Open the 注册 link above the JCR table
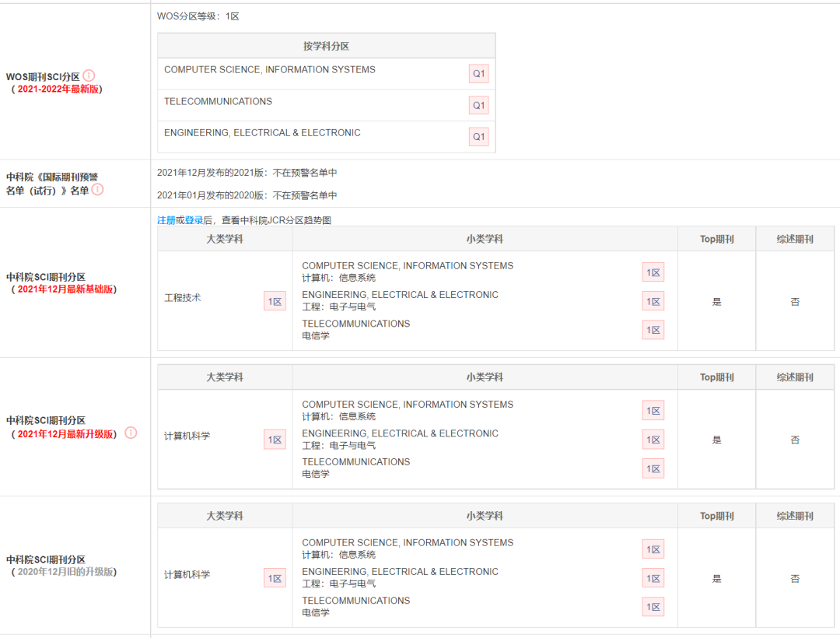840x638 pixels. 166,220
